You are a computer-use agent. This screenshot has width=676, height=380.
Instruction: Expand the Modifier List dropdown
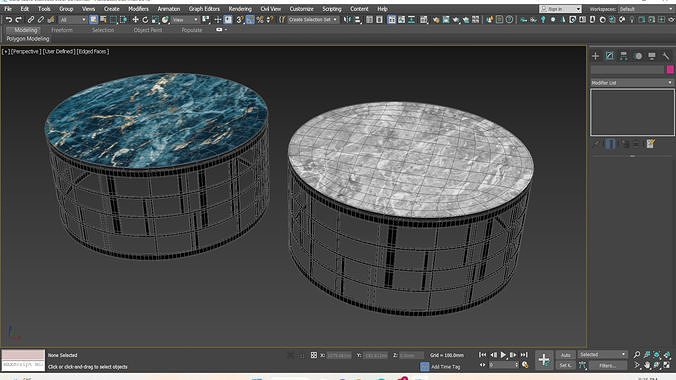[632, 83]
